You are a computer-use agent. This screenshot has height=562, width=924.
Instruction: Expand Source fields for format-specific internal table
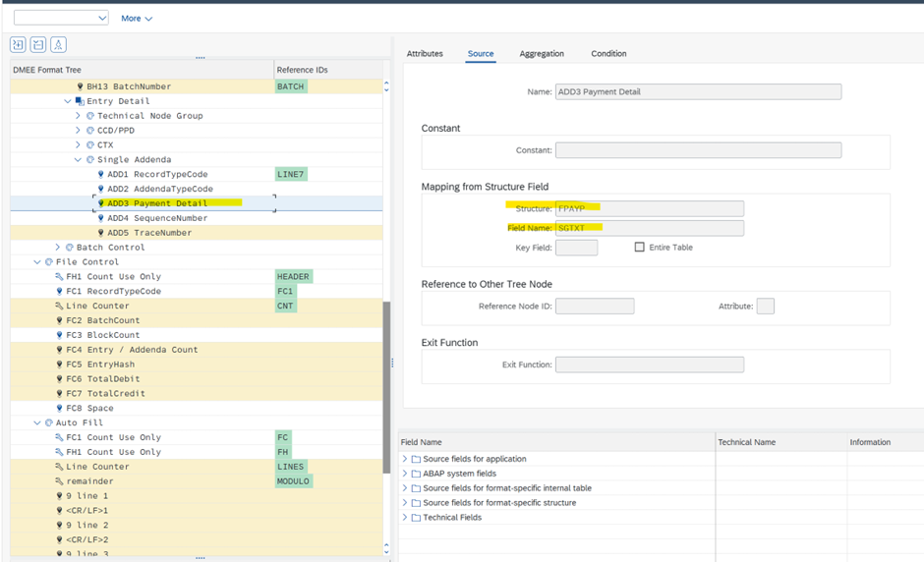tap(405, 487)
